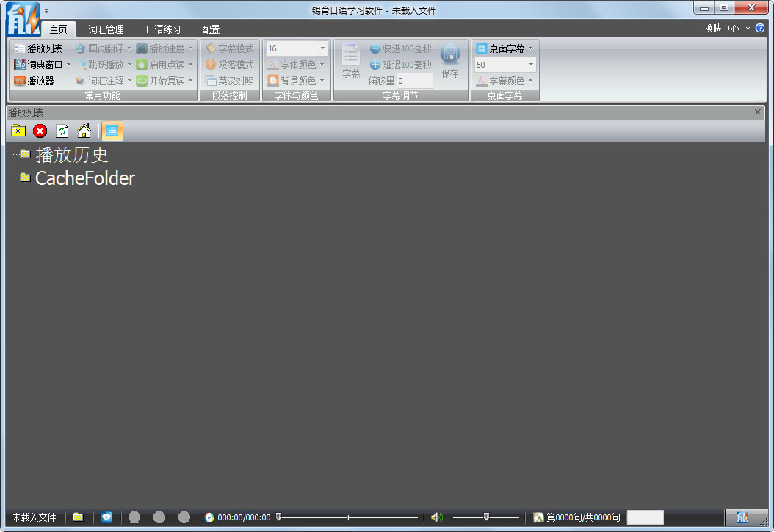Click the 画词翻译 translate button
The height and width of the screenshot is (532, 774).
pos(100,48)
